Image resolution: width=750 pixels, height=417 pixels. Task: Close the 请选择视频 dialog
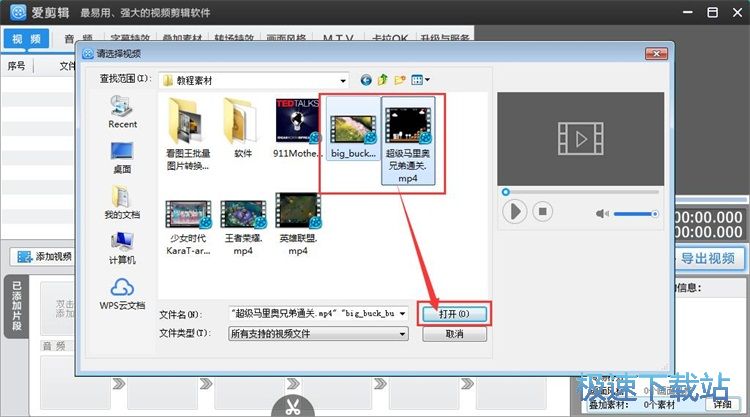point(656,54)
